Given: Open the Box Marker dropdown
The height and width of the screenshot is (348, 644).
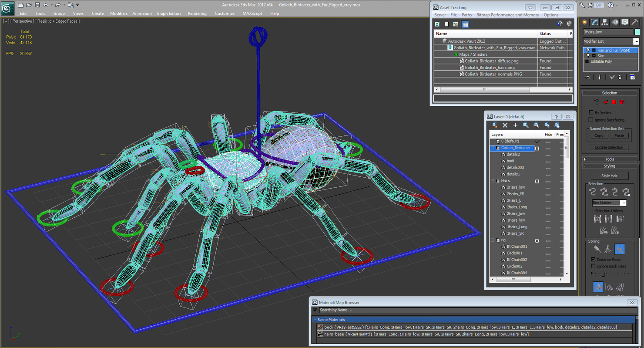Looking at the screenshot, I should (624, 203).
